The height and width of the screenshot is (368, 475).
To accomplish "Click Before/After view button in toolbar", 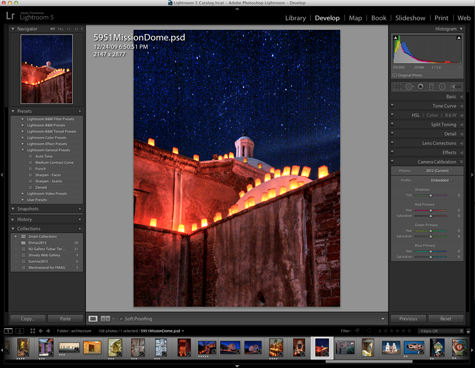I will coord(105,319).
